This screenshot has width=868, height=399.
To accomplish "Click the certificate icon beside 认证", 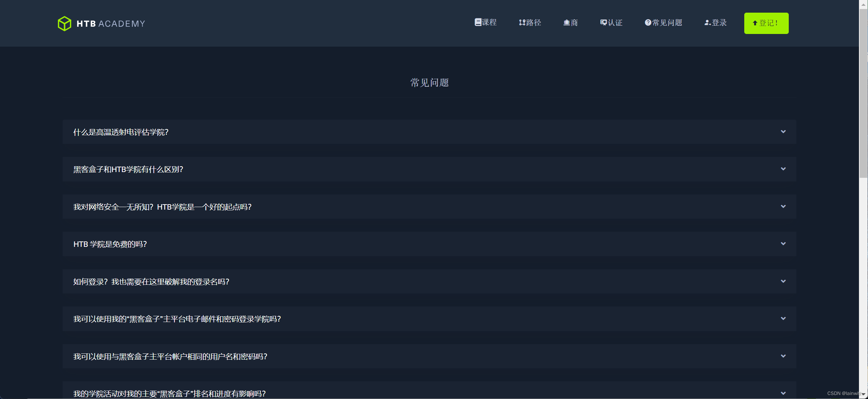I will click(x=604, y=22).
